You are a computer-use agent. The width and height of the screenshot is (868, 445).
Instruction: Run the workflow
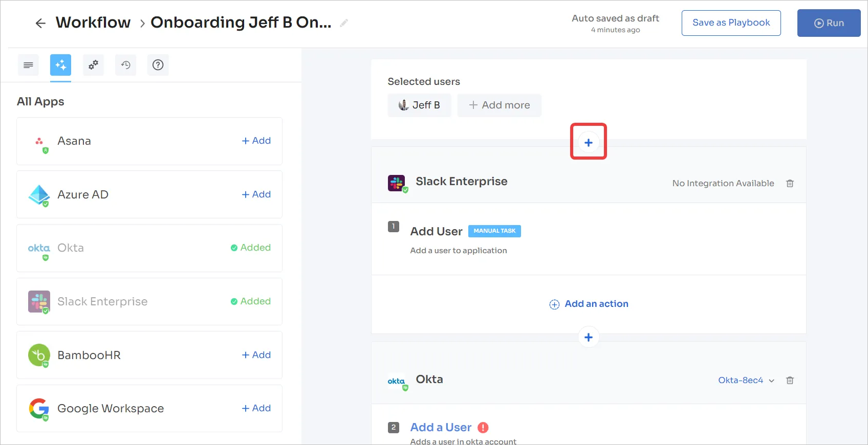[x=829, y=23]
